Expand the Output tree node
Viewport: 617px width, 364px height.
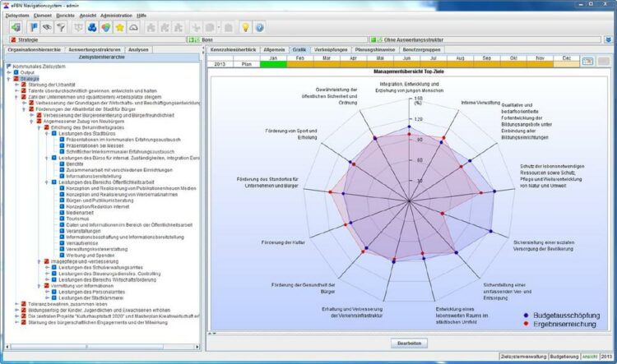(10, 72)
